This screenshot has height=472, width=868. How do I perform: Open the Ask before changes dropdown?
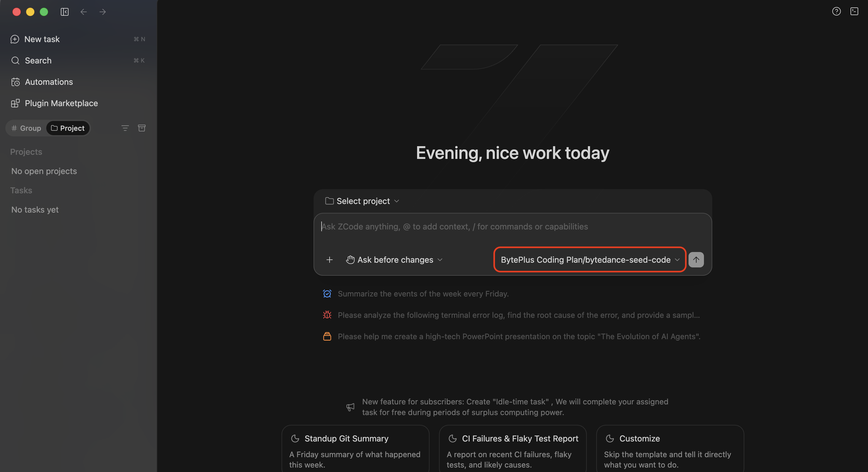click(394, 259)
